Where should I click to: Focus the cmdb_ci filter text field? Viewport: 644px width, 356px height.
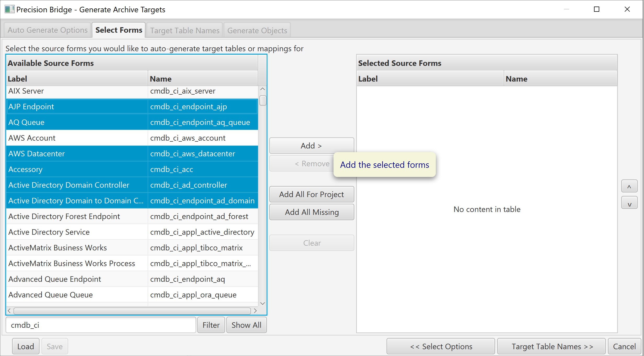click(x=101, y=325)
